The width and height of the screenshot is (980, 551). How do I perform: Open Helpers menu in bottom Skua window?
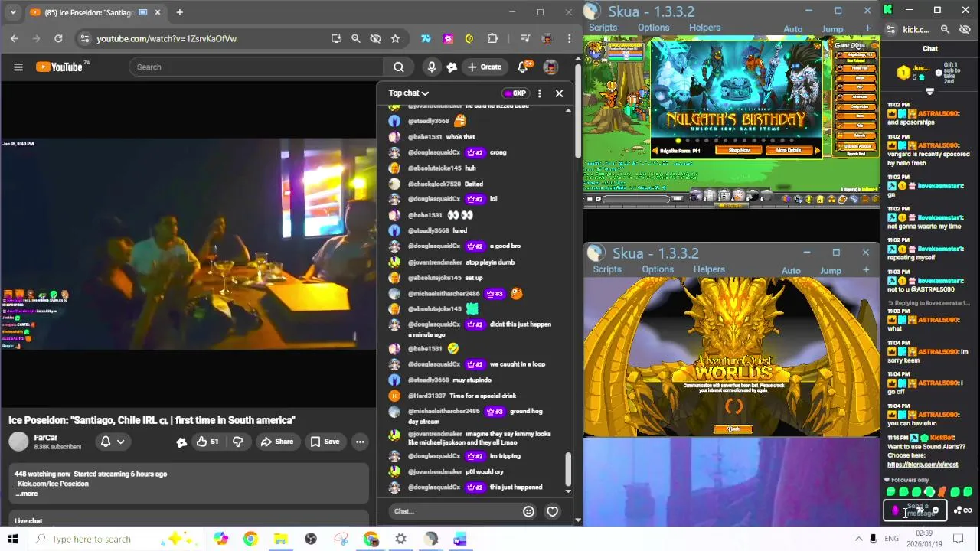coord(709,269)
